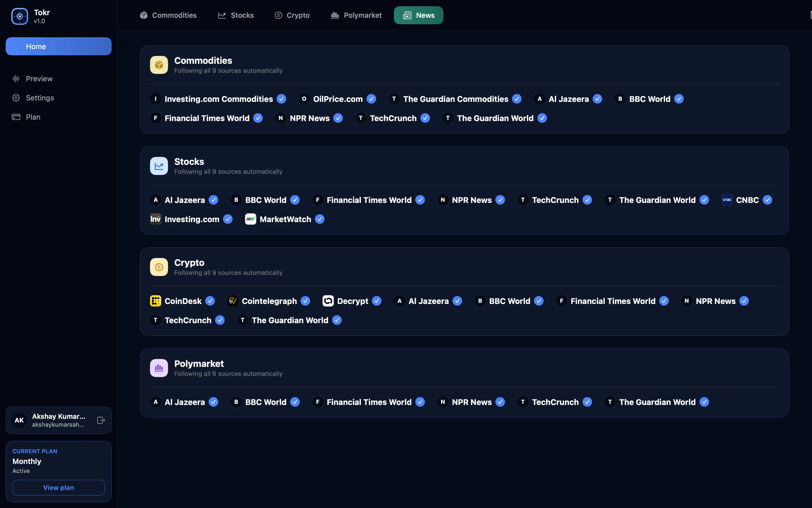The height and width of the screenshot is (508, 812).
Task: Click the Crypto section coin icon
Action: click(x=159, y=267)
